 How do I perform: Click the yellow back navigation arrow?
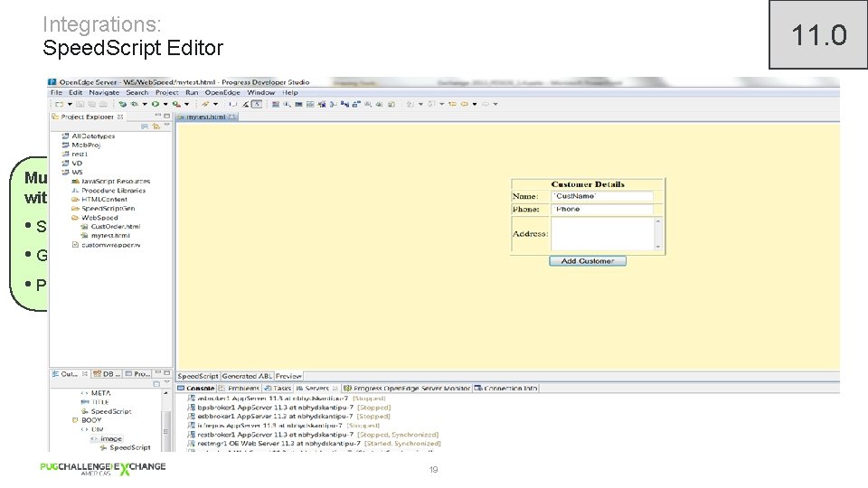[464, 104]
